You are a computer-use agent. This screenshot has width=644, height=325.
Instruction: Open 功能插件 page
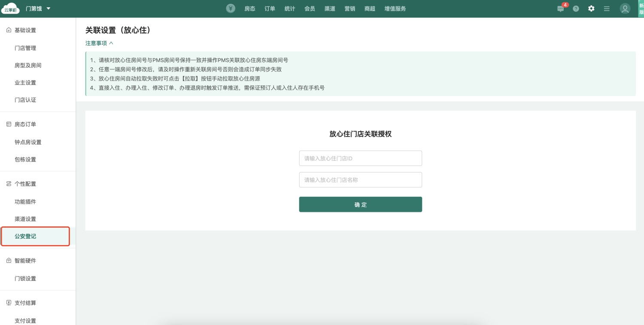(x=25, y=202)
